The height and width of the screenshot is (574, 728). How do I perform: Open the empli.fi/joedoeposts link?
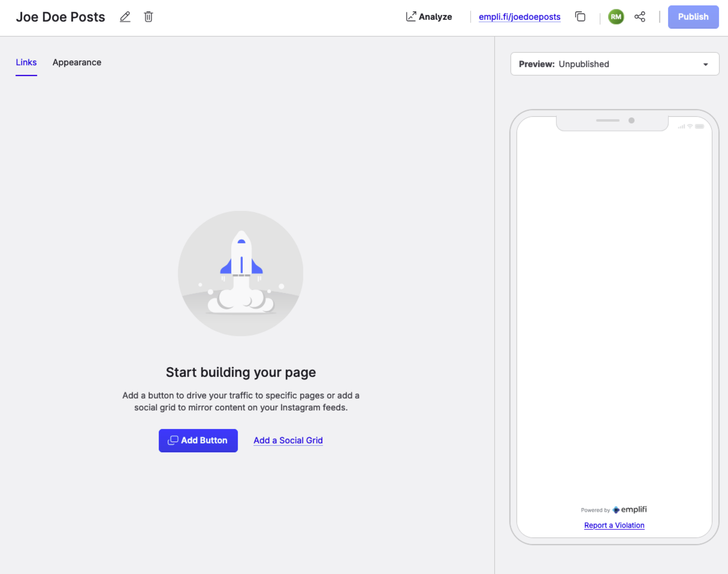(x=519, y=17)
